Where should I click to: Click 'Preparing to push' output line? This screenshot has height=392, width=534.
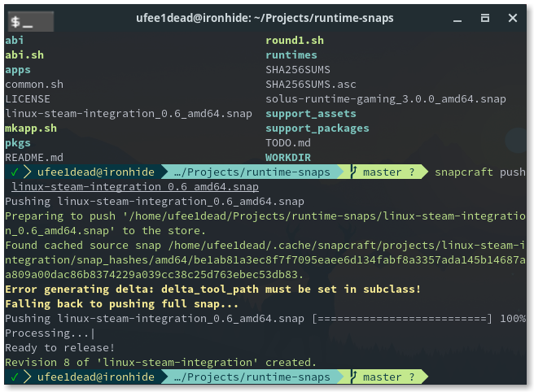pyautogui.click(x=265, y=224)
